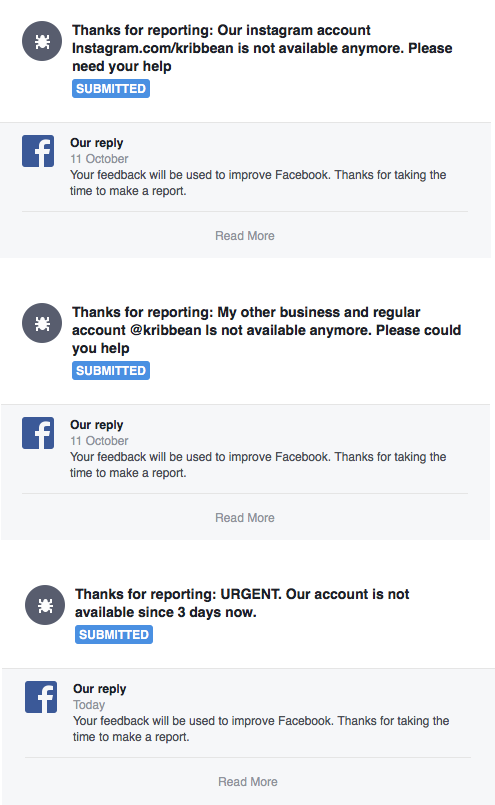Image resolution: width=495 pixels, height=805 pixels.
Task: Click 'Our reply' heading in last response
Action: 100,688
